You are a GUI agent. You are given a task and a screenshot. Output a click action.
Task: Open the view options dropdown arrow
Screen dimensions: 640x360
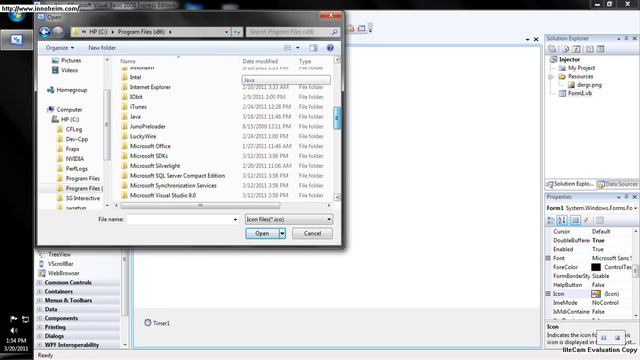click(298, 48)
